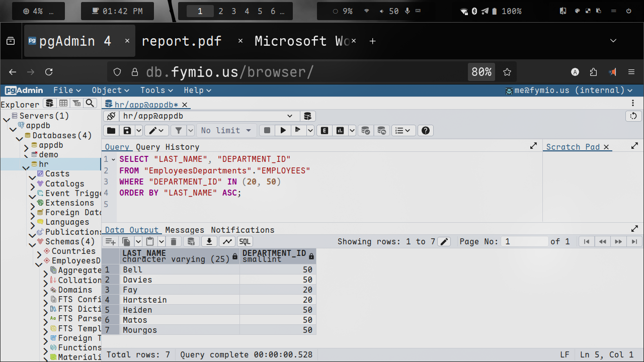Open the graph visualiser icon in results

(227, 242)
